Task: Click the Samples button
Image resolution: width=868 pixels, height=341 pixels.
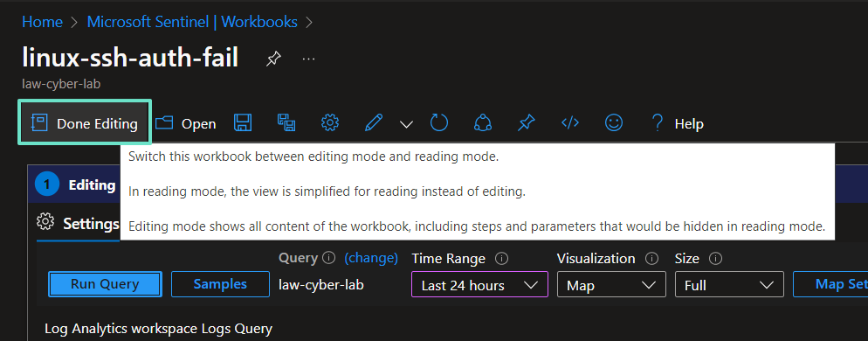Action: (220, 284)
